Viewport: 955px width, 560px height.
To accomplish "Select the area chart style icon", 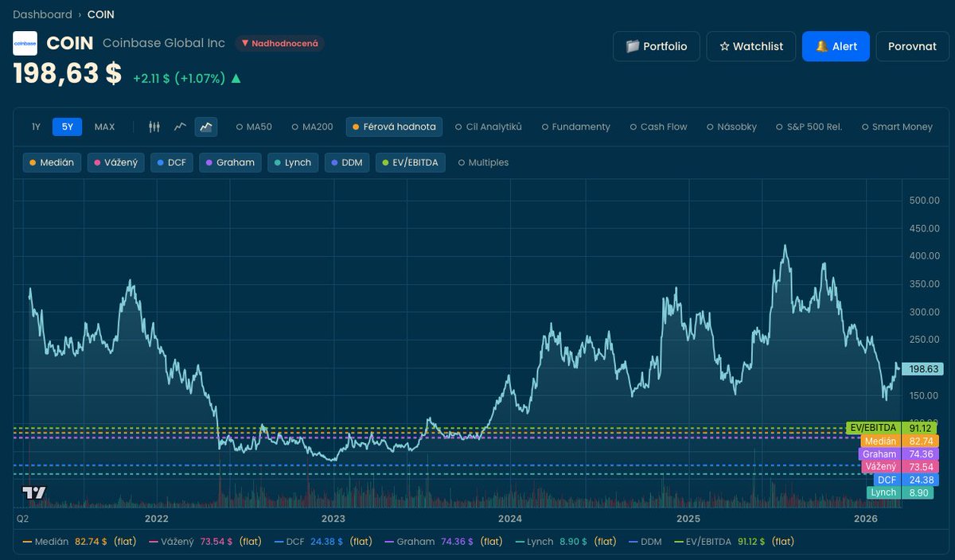I will (x=205, y=126).
